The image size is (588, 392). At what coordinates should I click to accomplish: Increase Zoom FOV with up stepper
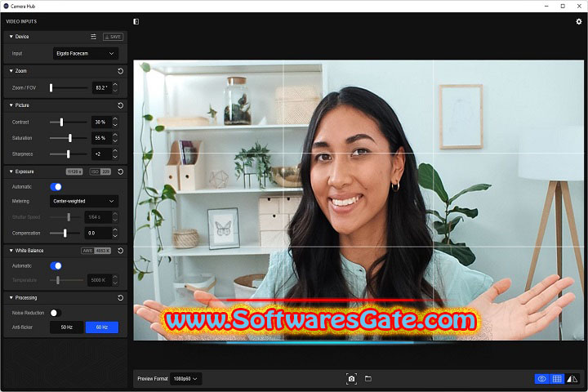coord(115,85)
